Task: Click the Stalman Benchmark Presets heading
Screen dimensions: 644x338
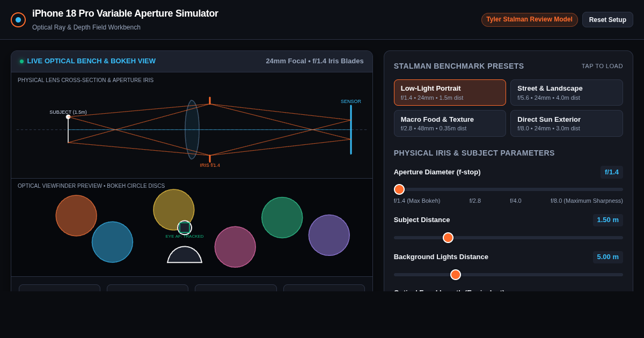Action: click(459, 66)
